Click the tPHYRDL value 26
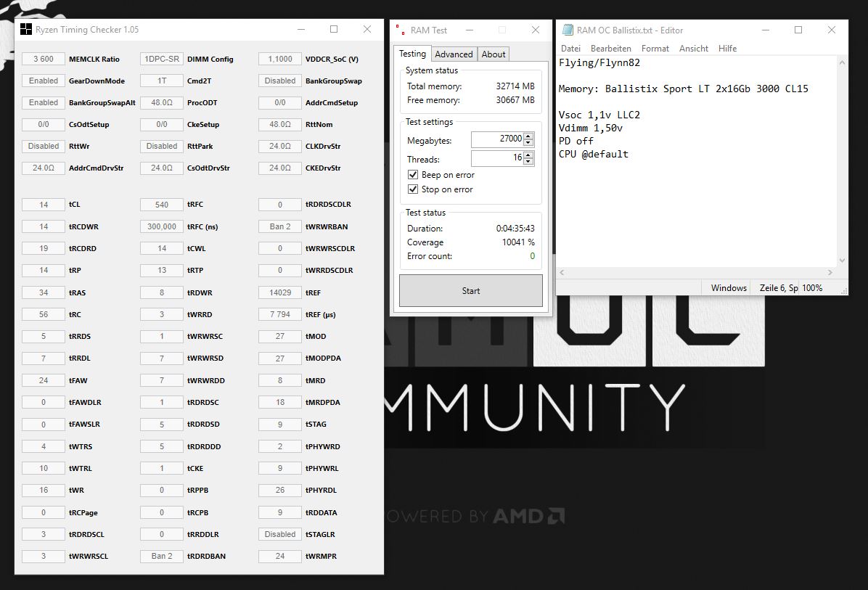The image size is (868, 590). (x=280, y=490)
